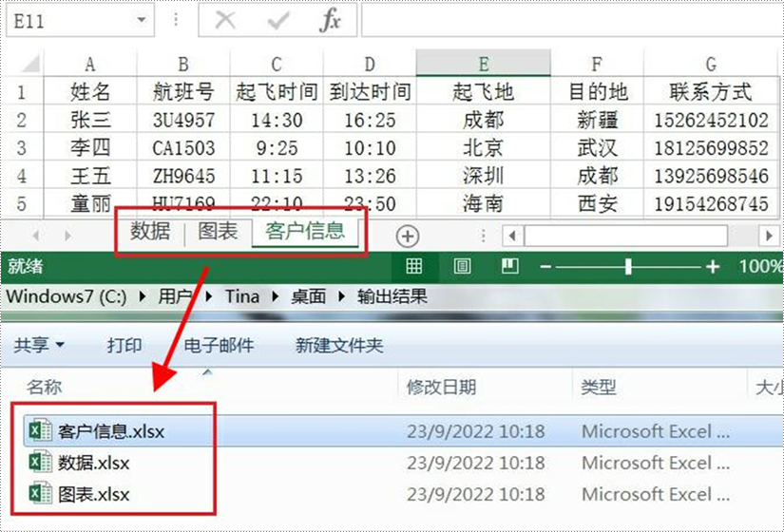Select column F header
The image size is (784, 532).
[x=597, y=64]
